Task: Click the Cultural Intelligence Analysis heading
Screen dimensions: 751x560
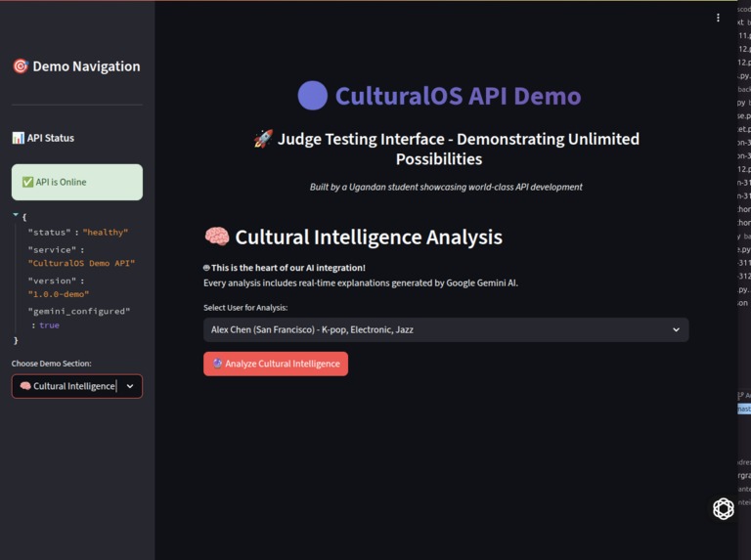Action: click(369, 237)
